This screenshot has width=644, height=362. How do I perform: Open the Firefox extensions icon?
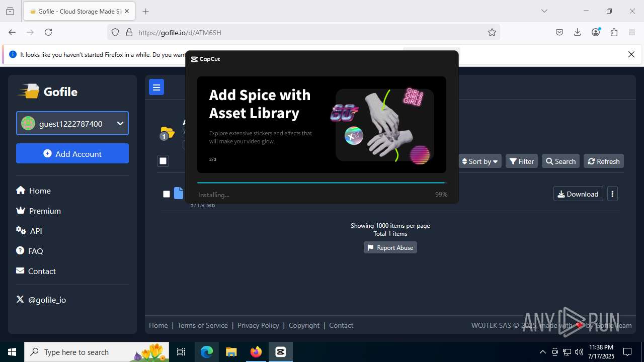pos(614,32)
